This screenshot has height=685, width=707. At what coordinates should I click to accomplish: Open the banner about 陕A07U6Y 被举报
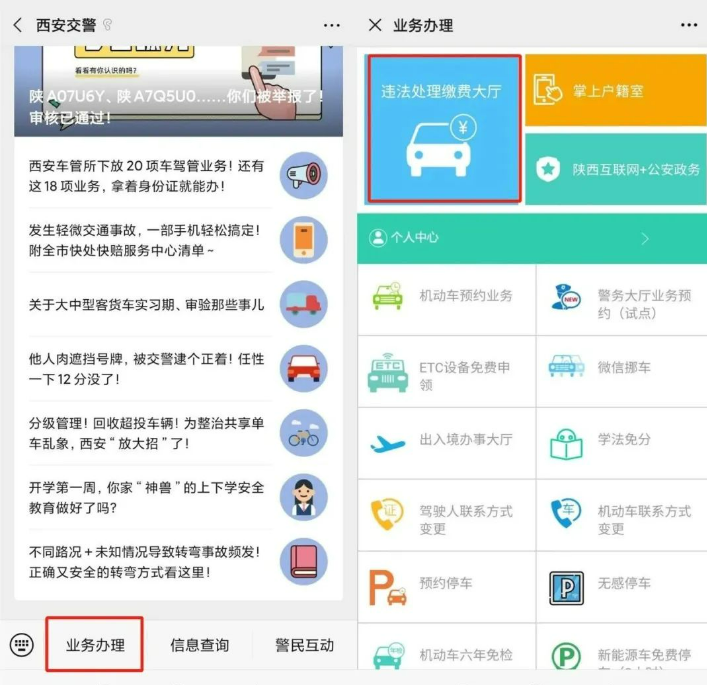coord(178,91)
